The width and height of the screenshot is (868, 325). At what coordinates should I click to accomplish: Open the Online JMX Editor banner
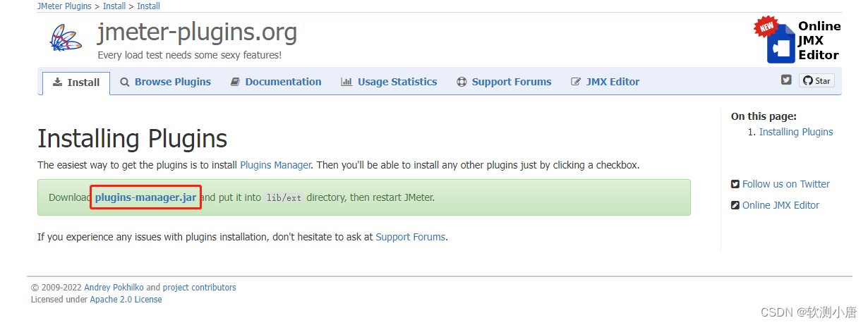point(797,39)
